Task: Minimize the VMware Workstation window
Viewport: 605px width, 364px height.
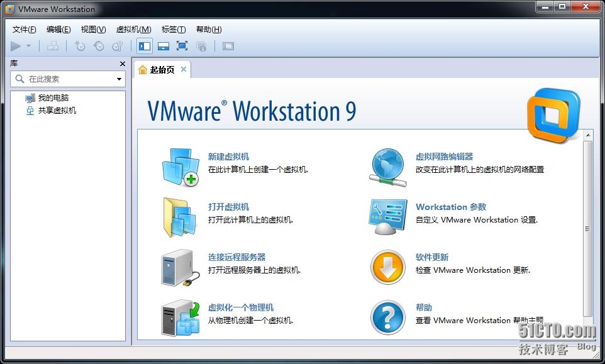Action: click(546, 6)
